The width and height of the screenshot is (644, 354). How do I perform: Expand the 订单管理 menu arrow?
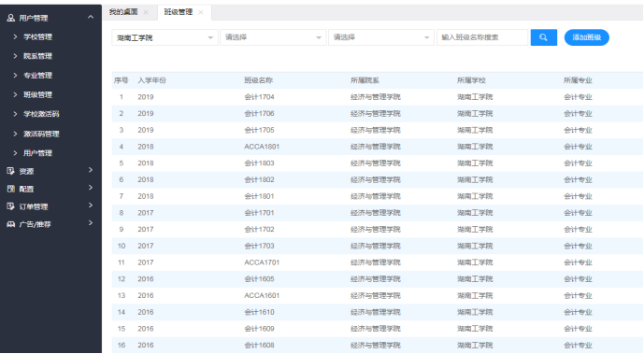tap(91, 205)
